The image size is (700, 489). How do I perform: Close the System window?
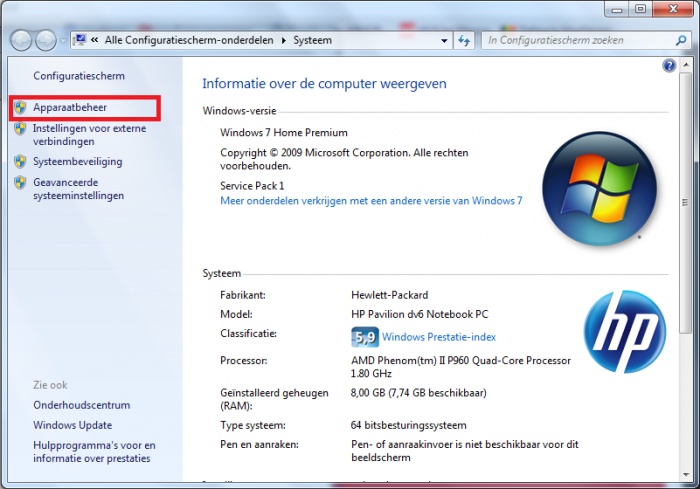pyautogui.click(x=674, y=8)
